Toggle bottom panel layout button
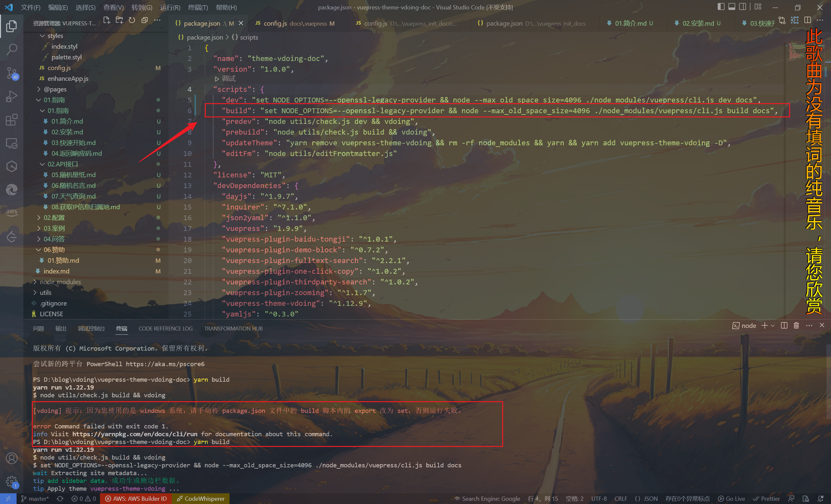The height and width of the screenshot is (504, 831). point(732,7)
